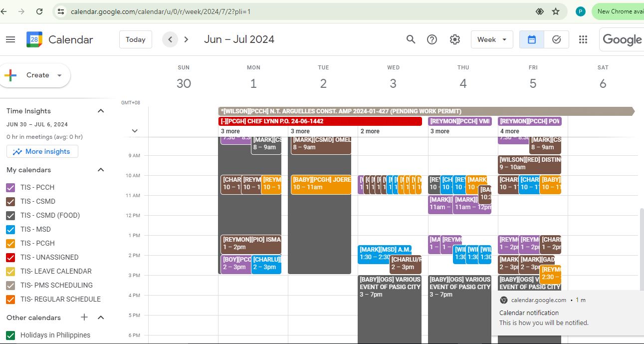Go to next week arrow
This screenshot has height=344, width=644.
click(186, 39)
